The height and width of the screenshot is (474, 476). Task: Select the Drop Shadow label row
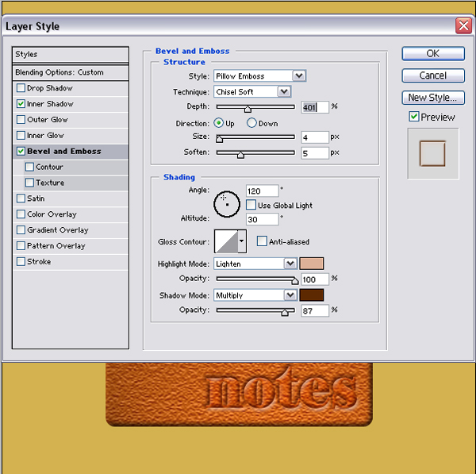(x=50, y=88)
